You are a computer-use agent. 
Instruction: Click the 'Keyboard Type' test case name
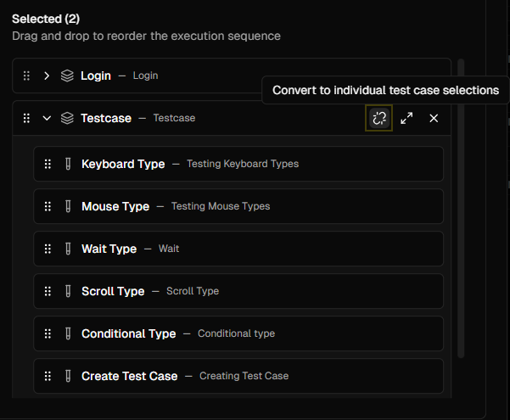pos(123,164)
